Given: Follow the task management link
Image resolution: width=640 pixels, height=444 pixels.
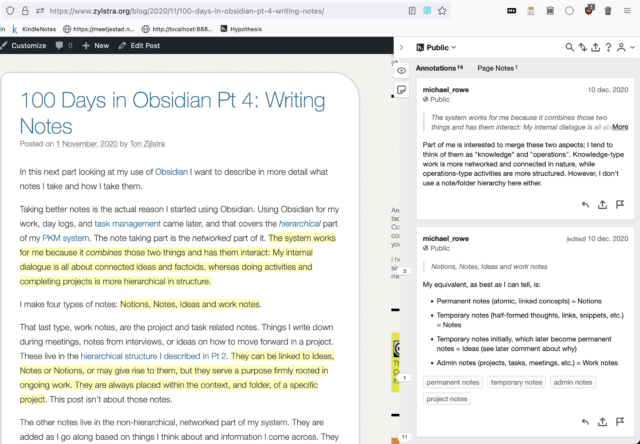Looking at the screenshot, I should [127, 224].
